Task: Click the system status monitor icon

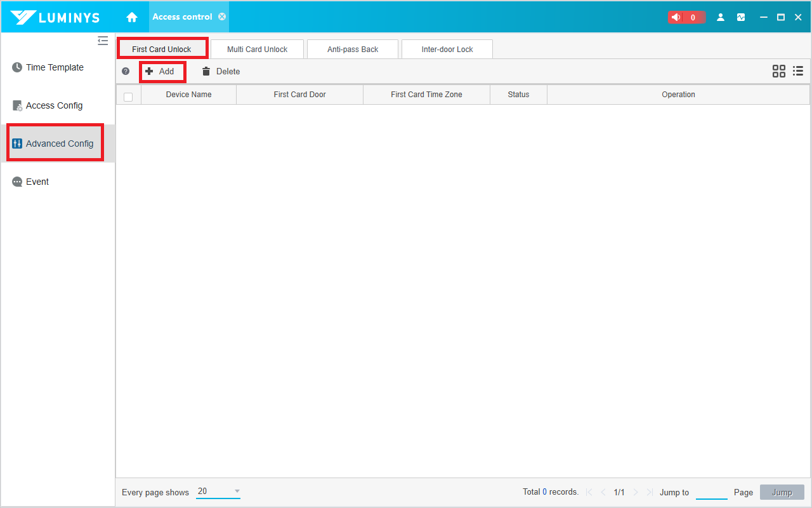Action: pyautogui.click(x=741, y=17)
